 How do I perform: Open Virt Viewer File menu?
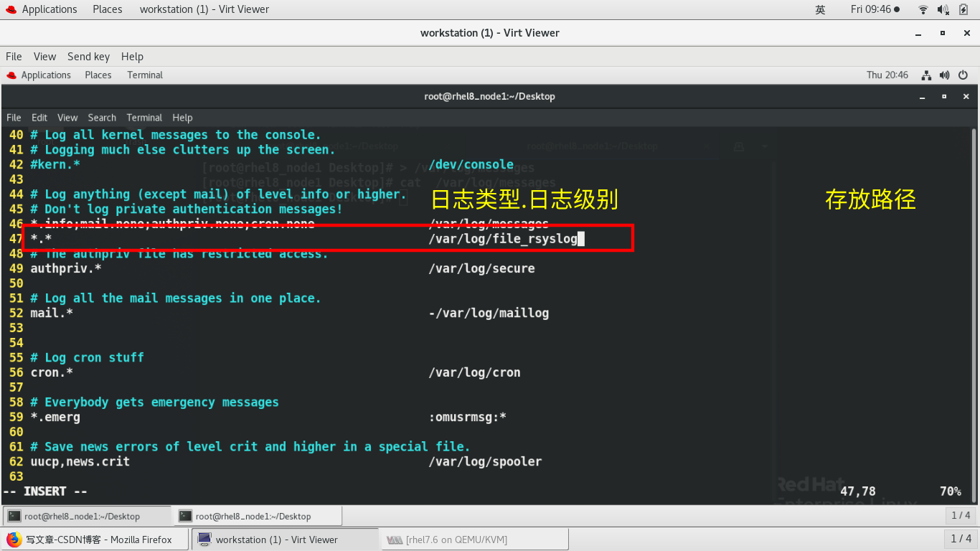tap(14, 57)
